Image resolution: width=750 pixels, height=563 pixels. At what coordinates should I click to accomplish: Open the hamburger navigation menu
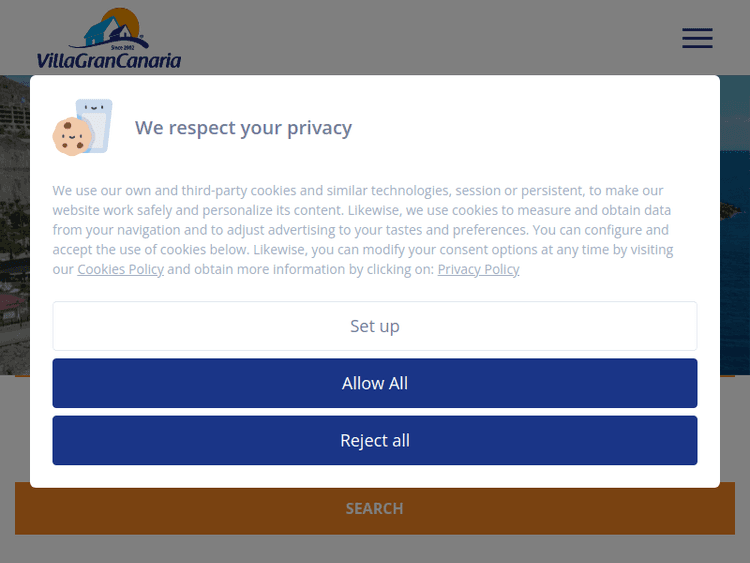(x=697, y=38)
